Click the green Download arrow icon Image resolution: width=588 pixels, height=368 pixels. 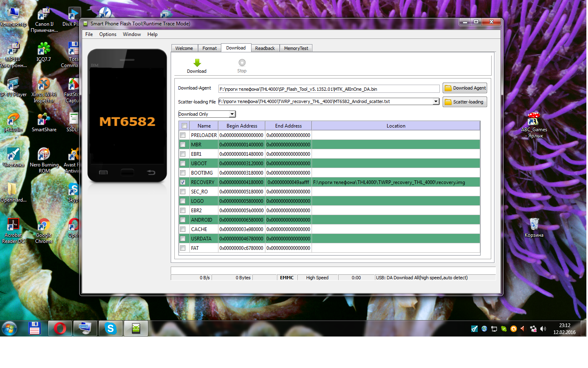[x=197, y=63]
